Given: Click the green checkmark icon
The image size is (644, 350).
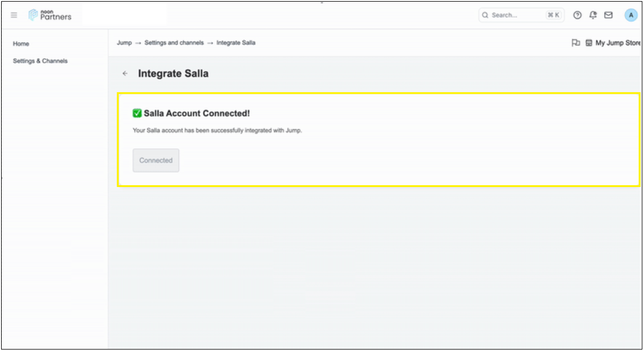Looking at the screenshot, I should click(x=137, y=113).
